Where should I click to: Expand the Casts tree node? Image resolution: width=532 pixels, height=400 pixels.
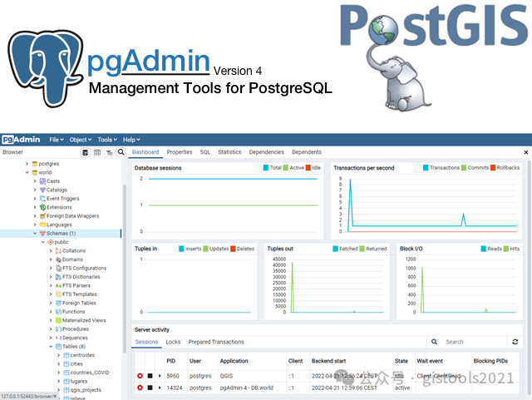point(35,181)
